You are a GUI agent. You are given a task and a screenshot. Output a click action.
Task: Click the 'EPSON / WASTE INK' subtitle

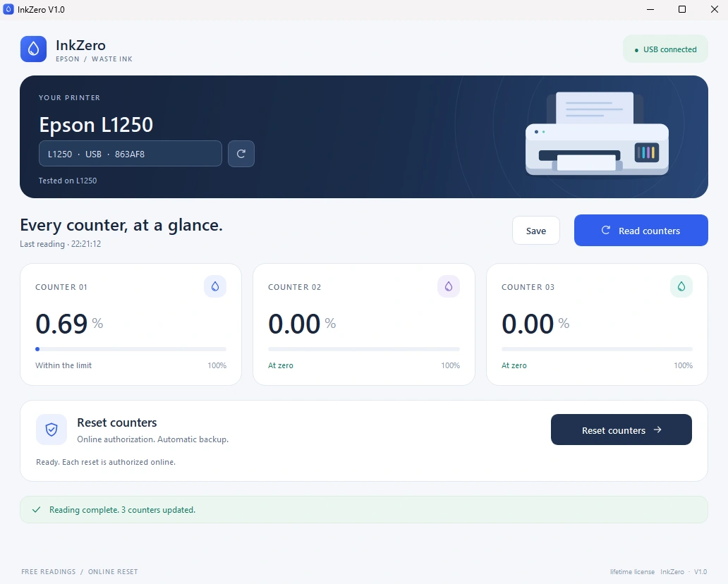click(95, 59)
